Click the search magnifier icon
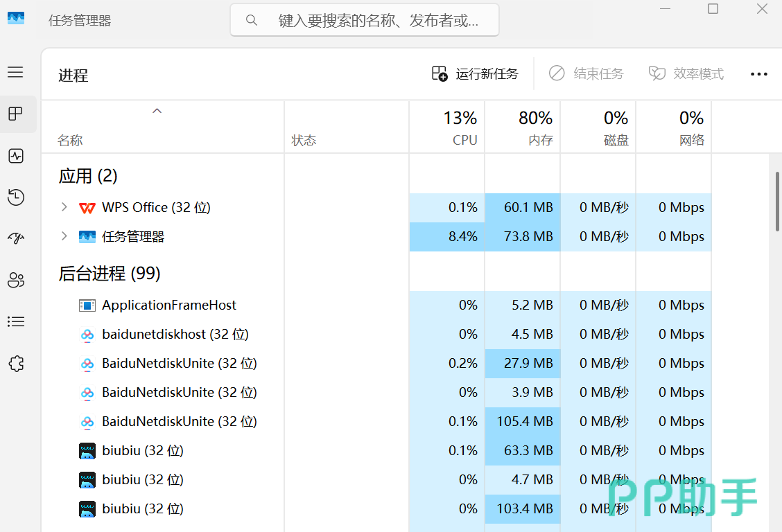782x532 pixels. 252,20
